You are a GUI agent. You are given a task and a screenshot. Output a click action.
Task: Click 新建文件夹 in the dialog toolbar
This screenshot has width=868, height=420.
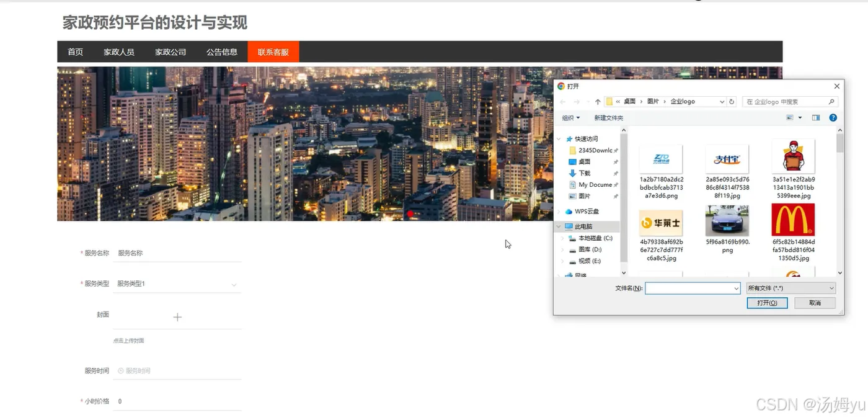click(608, 118)
